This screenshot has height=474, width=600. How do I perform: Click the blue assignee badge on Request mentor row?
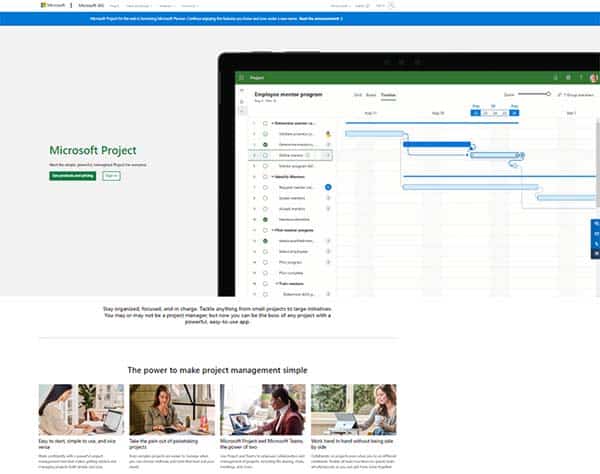pos(328,187)
